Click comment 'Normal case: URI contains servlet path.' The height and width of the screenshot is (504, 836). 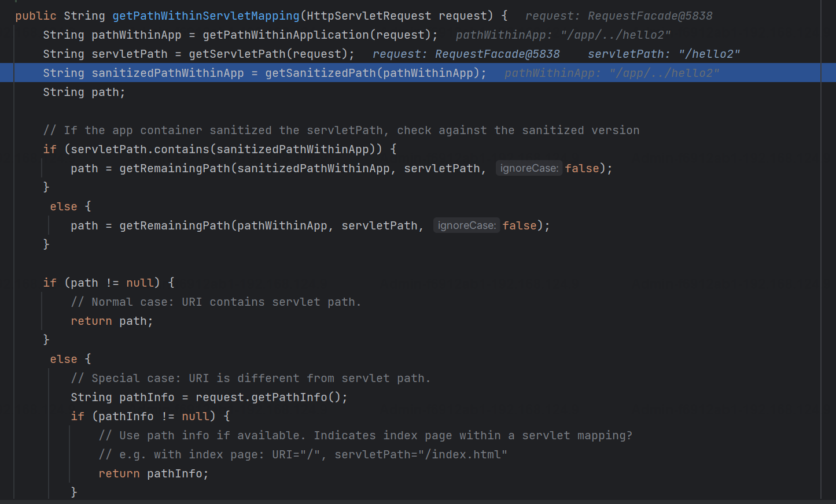click(216, 302)
